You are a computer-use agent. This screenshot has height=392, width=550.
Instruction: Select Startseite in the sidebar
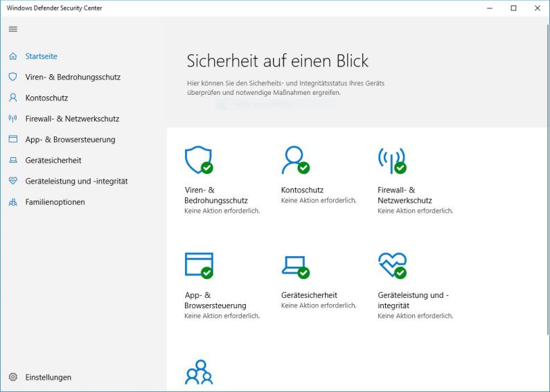pyautogui.click(x=41, y=56)
